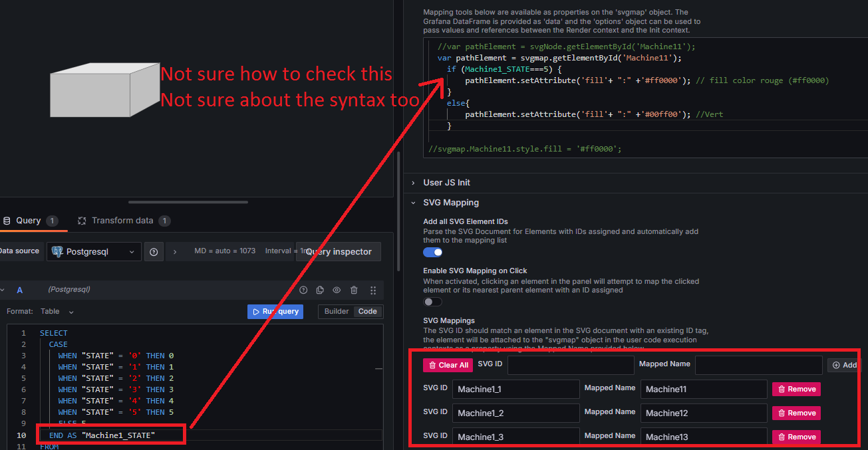Duplicate query A with copy icon
The height and width of the screenshot is (450, 868).
click(320, 290)
